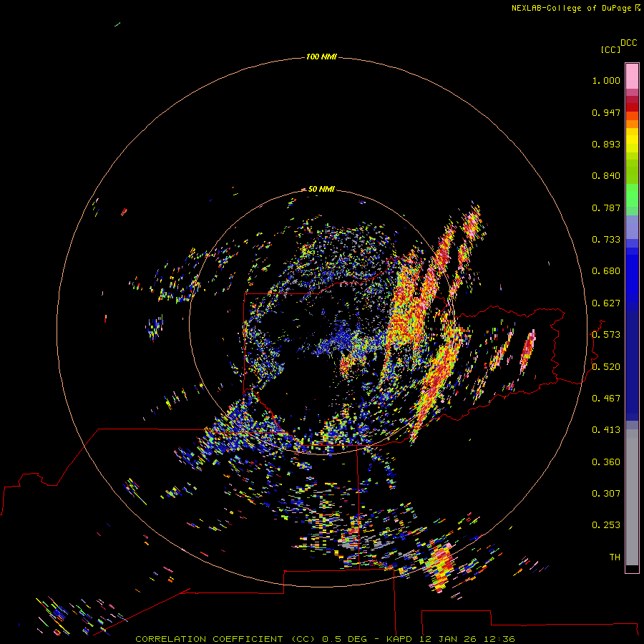Click the 0.893 legend value
The height and width of the screenshot is (644, 644).
point(606,144)
